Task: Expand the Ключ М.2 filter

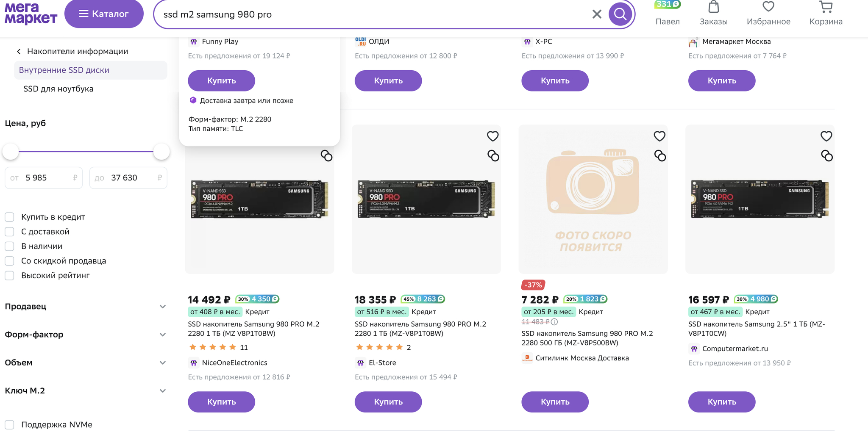Action: click(x=162, y=391)
